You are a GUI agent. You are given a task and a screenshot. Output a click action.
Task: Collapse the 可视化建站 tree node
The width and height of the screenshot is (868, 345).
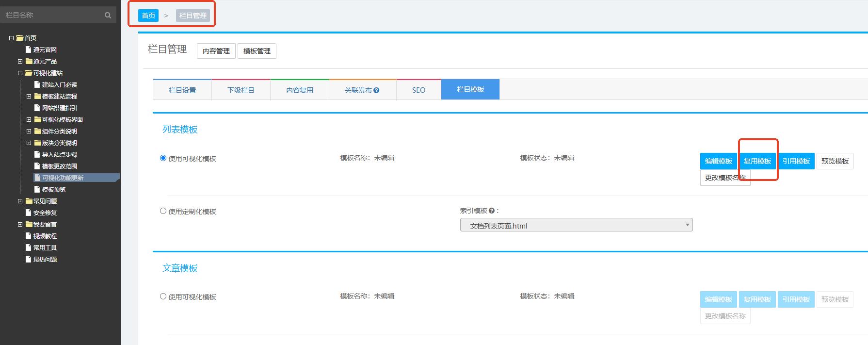(20, 73)
